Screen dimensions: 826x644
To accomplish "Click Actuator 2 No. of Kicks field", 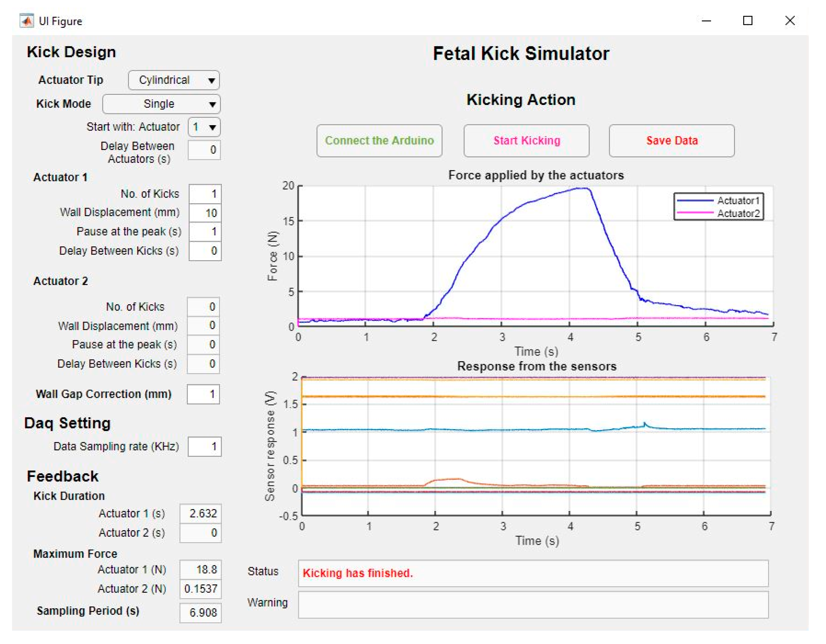I will 203,306.
